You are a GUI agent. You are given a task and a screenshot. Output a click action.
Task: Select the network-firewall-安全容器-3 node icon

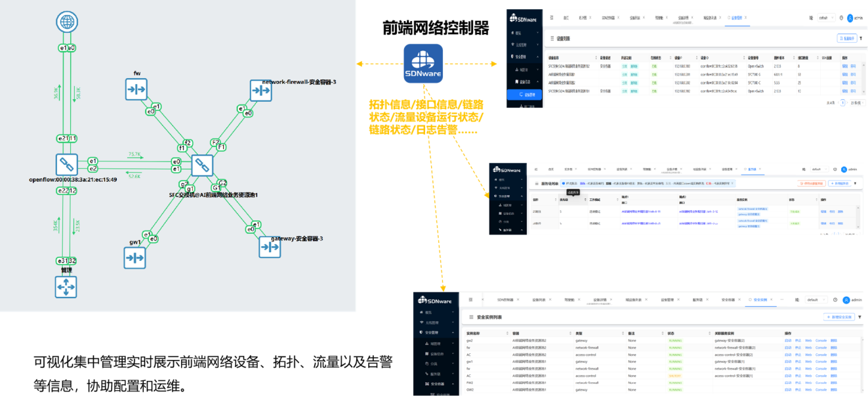[260, 91]
